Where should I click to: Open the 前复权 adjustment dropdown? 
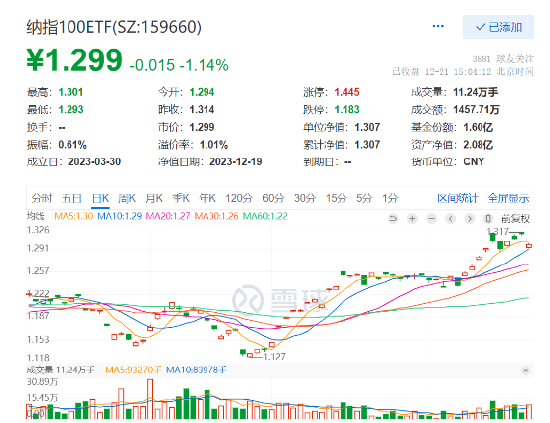(x=515, y=219)
